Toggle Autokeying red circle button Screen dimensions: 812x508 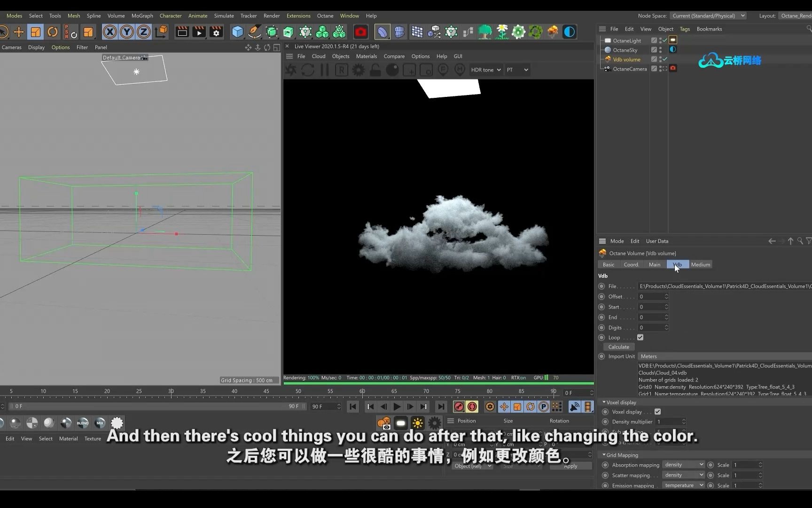point(472,406)
